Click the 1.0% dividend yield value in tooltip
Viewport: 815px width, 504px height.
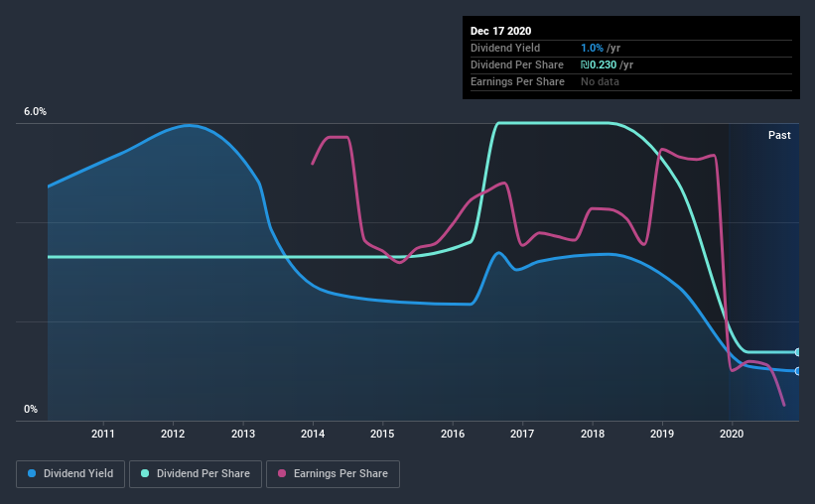click(592, 48)
